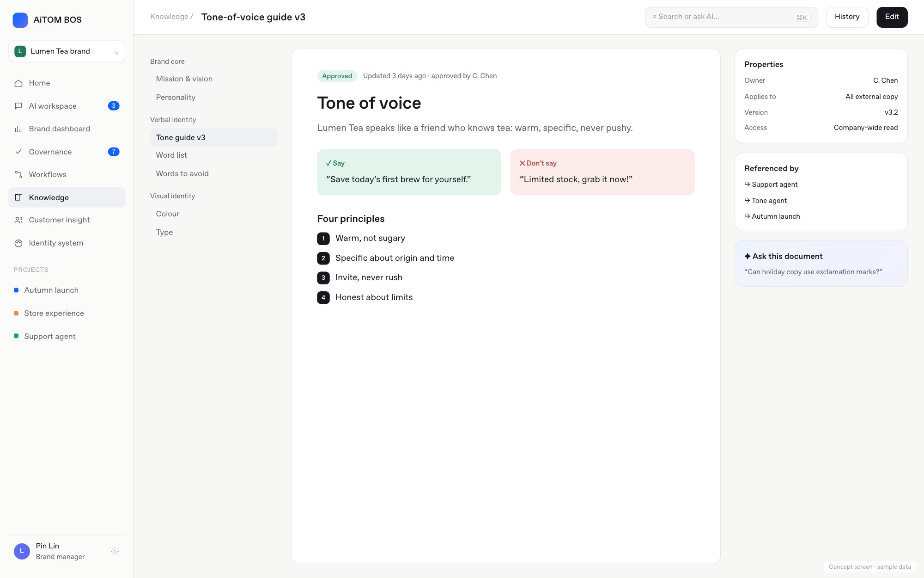Open the Mission & vision page

184,79
